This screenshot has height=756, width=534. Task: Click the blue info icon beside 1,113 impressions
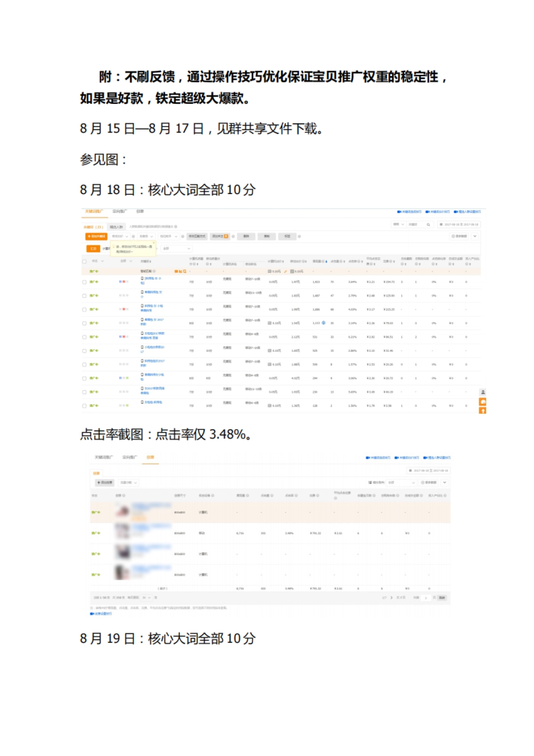(x=324, y=323)
